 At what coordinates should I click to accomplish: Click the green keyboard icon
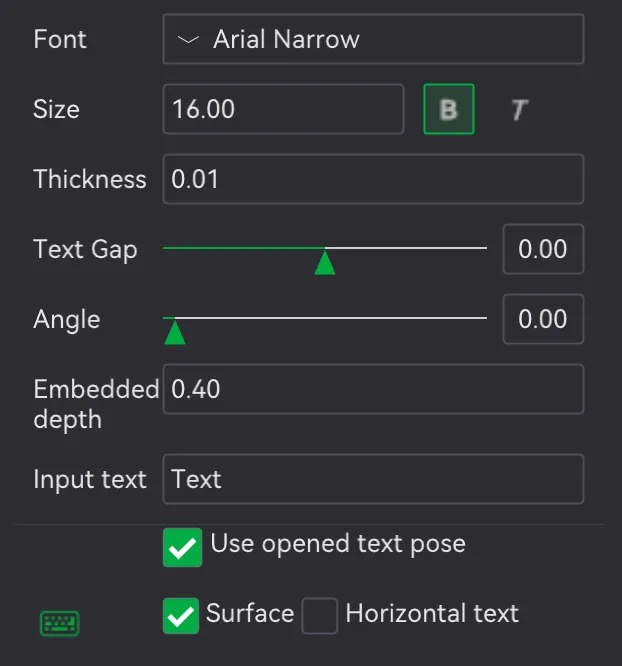(x=59, y=623)
